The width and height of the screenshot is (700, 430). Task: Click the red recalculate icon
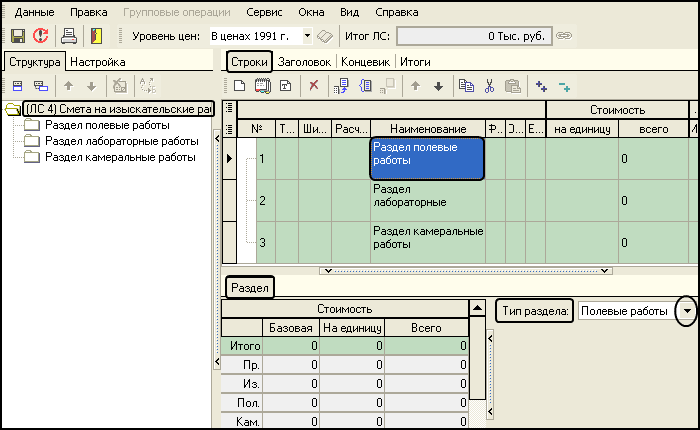[40, 36]
